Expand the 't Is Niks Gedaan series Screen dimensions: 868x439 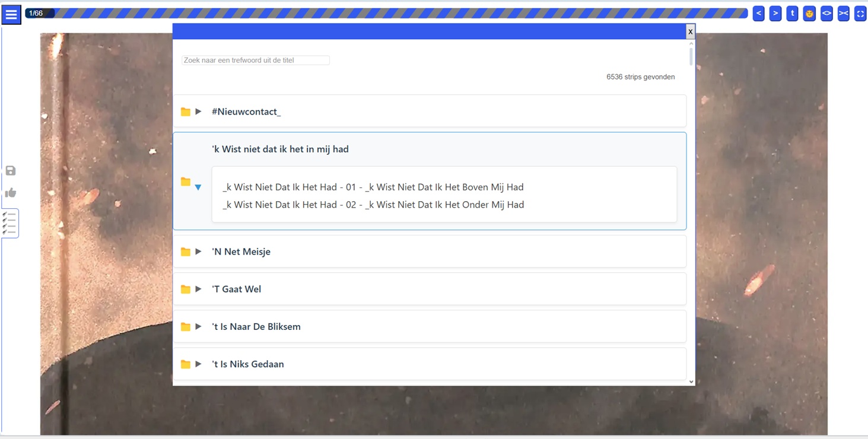click(x=198, y=364)
